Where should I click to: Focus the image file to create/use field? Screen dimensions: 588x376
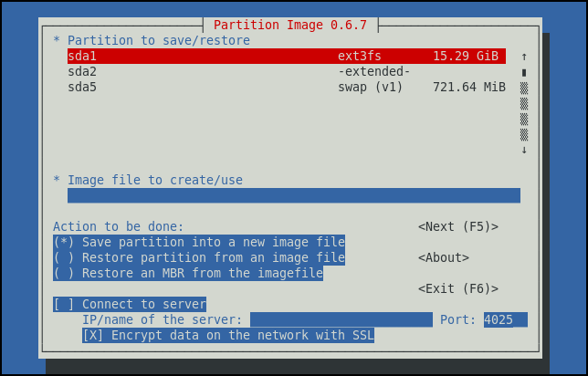pyautogui.click(x=293, y=195)
